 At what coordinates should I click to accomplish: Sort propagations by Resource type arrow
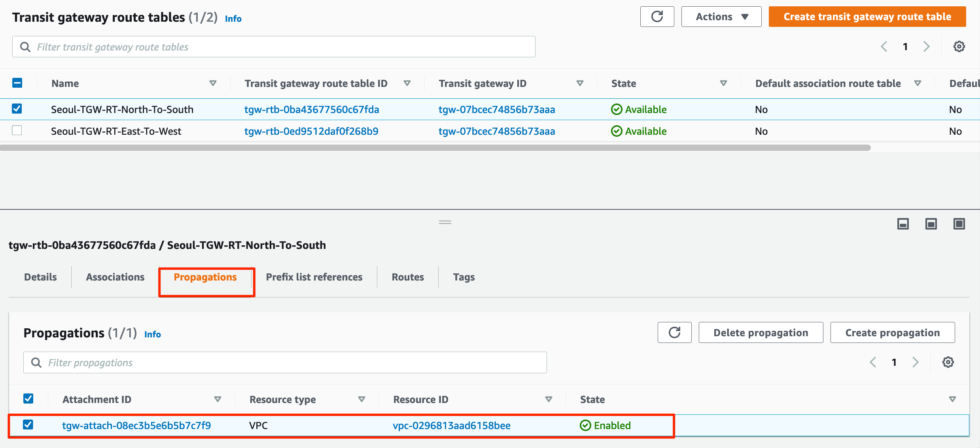pyautogui.click(x=361, y=399)
